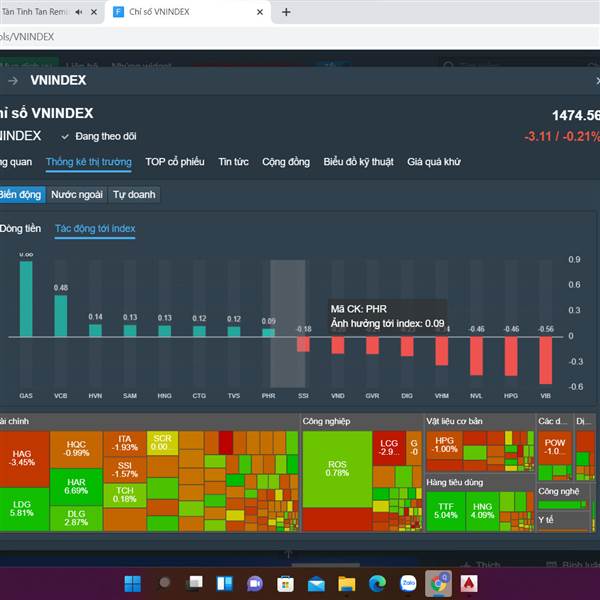This screenshot has height=600, width=600.
Task: Click the PHR bar in chart
Action: click(269, 333)
